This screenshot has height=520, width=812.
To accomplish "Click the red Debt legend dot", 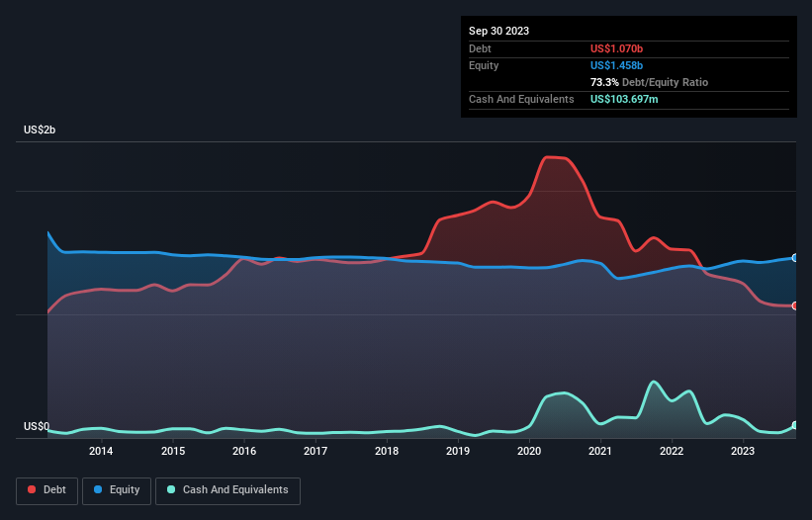I will pyautogui.click(x=32, y=489).
